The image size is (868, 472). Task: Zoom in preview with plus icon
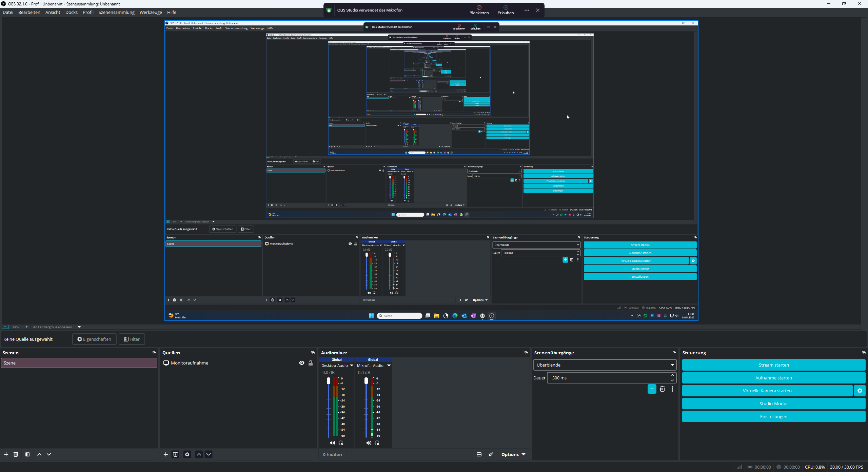pos(27,327)
